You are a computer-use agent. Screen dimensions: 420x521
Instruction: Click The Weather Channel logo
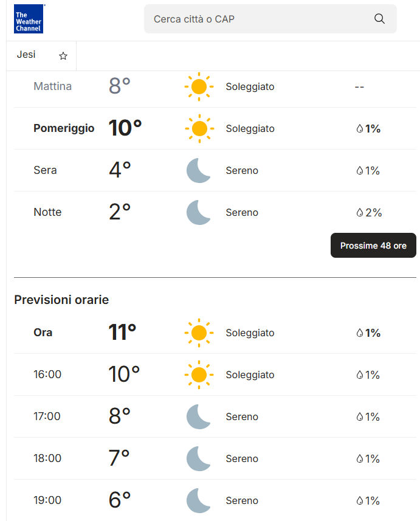29,19
